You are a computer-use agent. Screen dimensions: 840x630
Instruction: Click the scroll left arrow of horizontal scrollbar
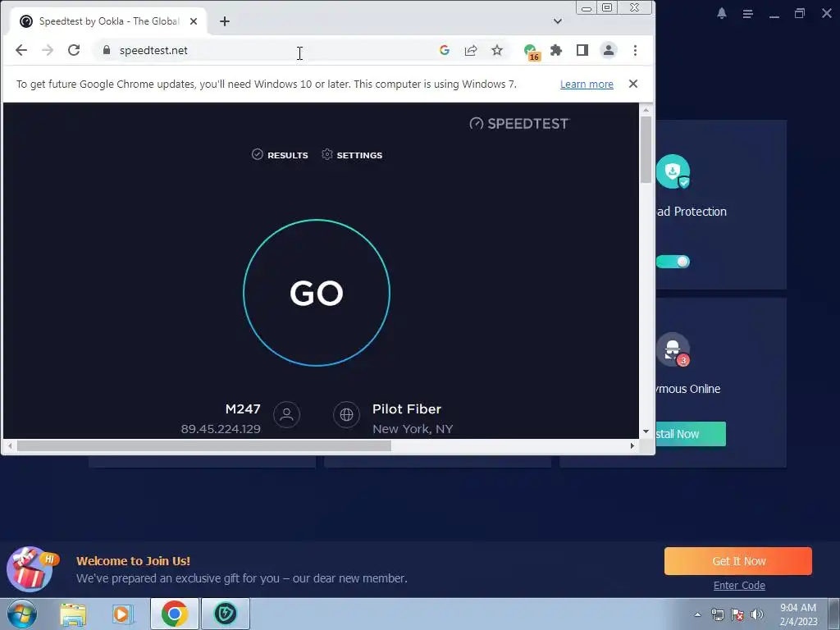click(10, 445)
